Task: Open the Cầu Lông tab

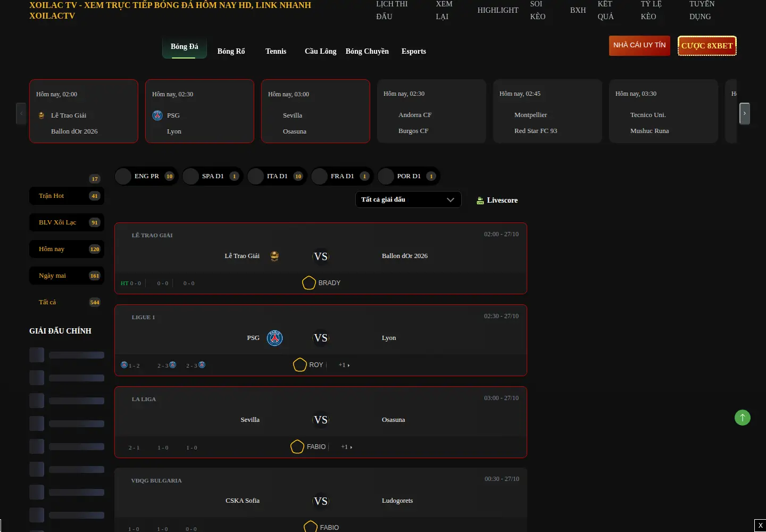Action: tap(321, 51)
